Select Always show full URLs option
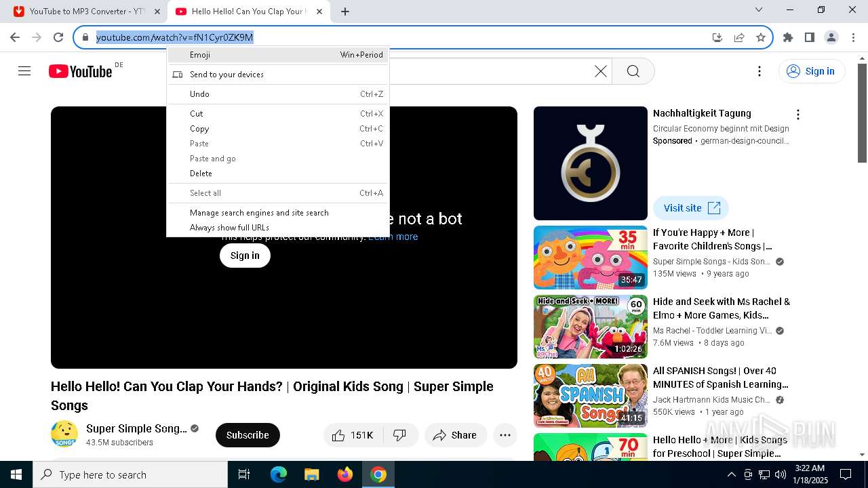This screenshot has width=868, height=488. 278,228
